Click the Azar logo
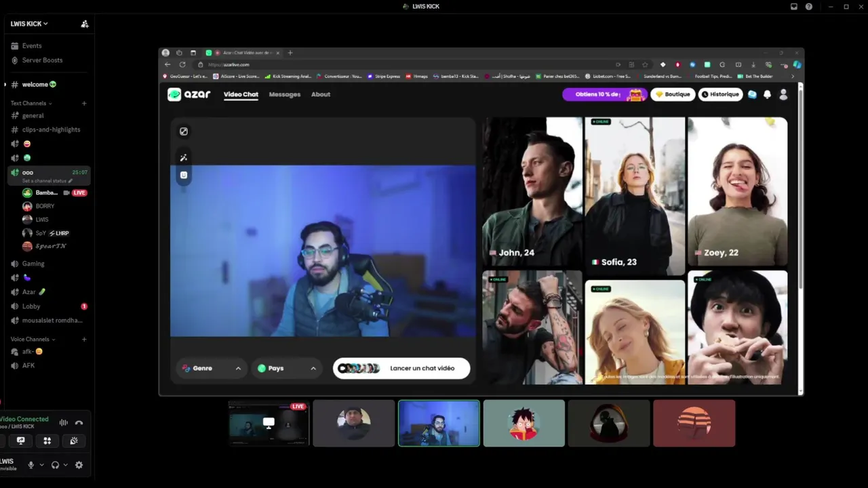Viewport: 868px width, 488px height. tap(189, 94)
